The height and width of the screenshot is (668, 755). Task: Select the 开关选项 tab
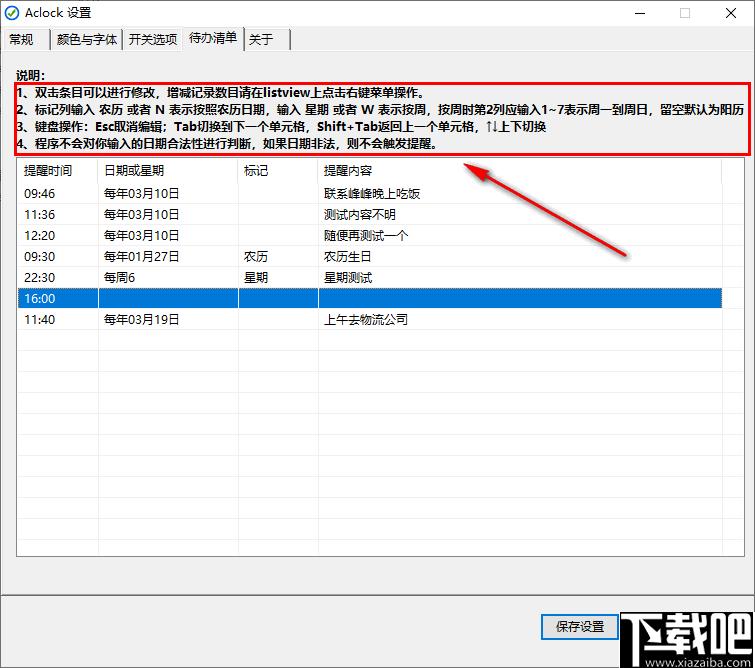click(153, 39)
